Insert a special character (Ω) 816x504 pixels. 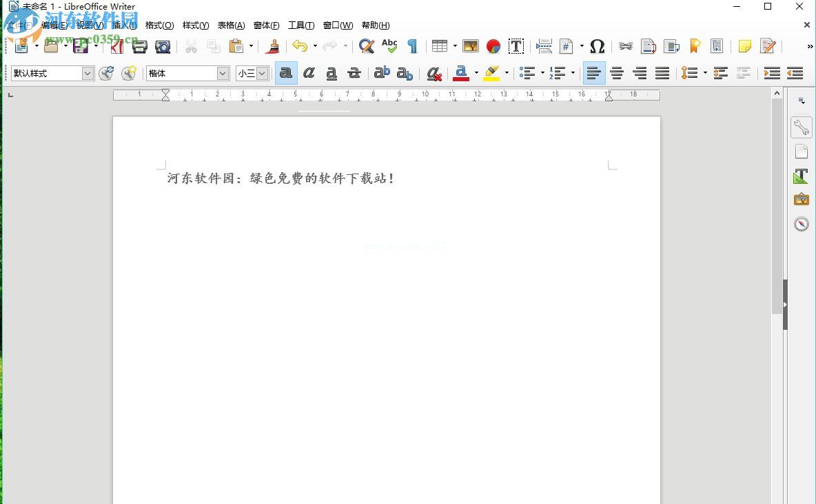(x=597, y=46)
